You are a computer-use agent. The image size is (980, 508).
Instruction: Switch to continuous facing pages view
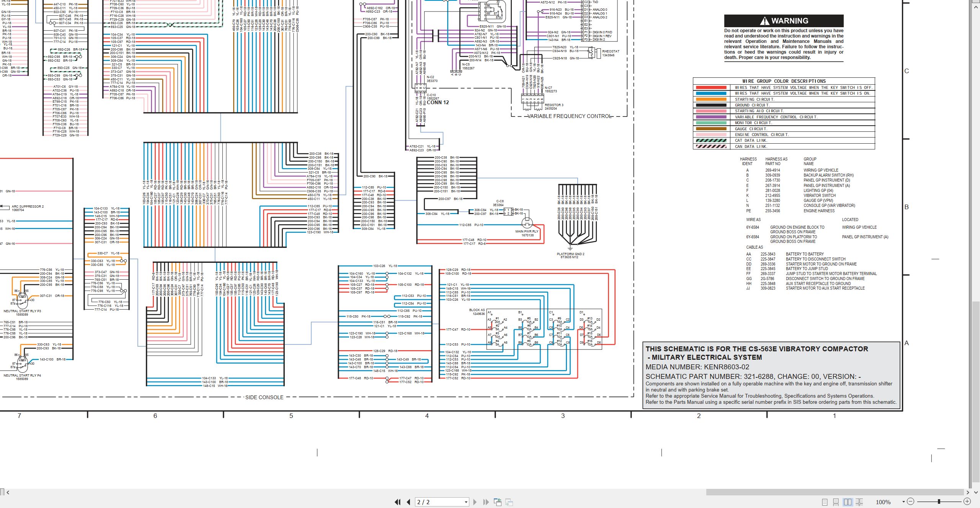click(859, 502)
